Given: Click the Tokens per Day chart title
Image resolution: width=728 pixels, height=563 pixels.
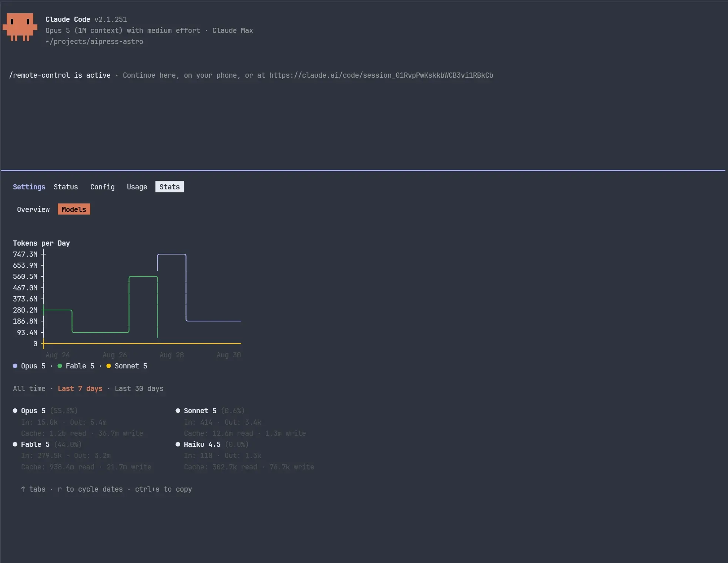Looking at the screenshot, I should click(x=41, y=243).
